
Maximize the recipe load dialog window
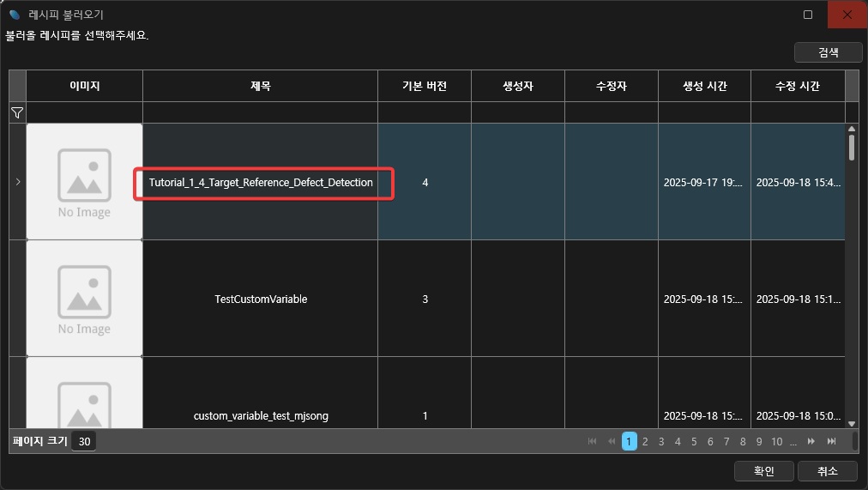coord(808,15)
